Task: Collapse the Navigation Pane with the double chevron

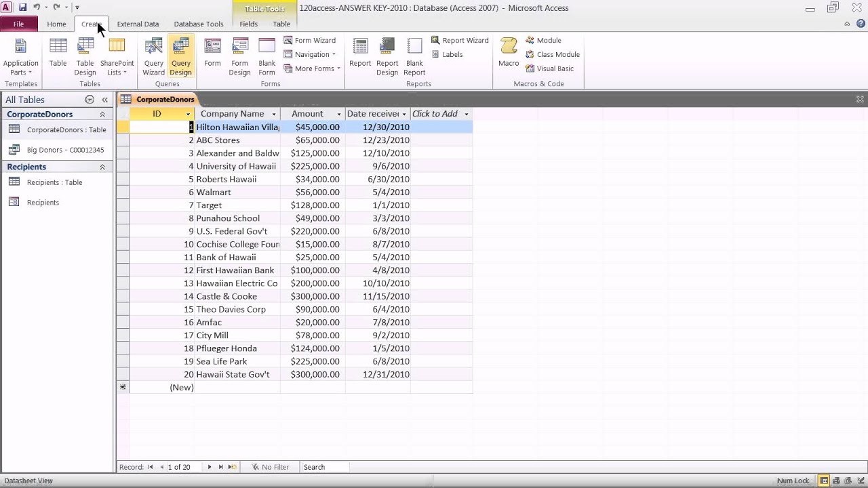Action: tap(105, 100)
